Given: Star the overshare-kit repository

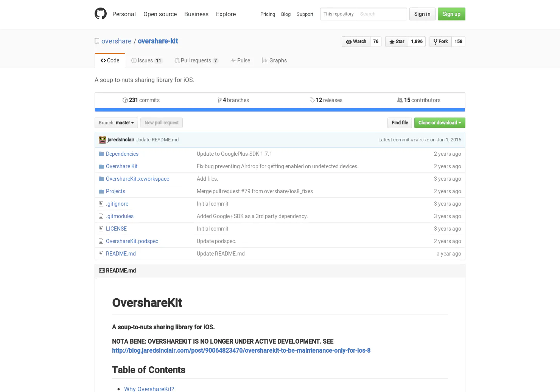Looking at the screenshot, I should pyautogui.click(x=397, y=42).
